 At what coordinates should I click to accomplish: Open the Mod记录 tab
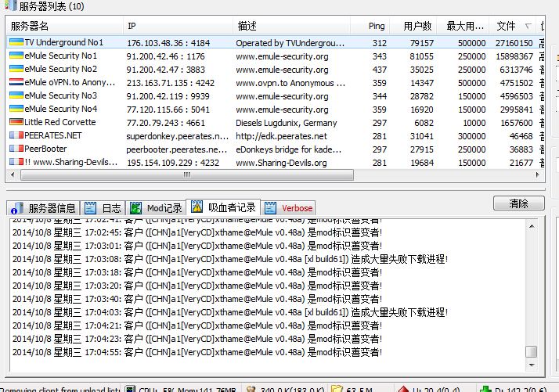[157, 208]
